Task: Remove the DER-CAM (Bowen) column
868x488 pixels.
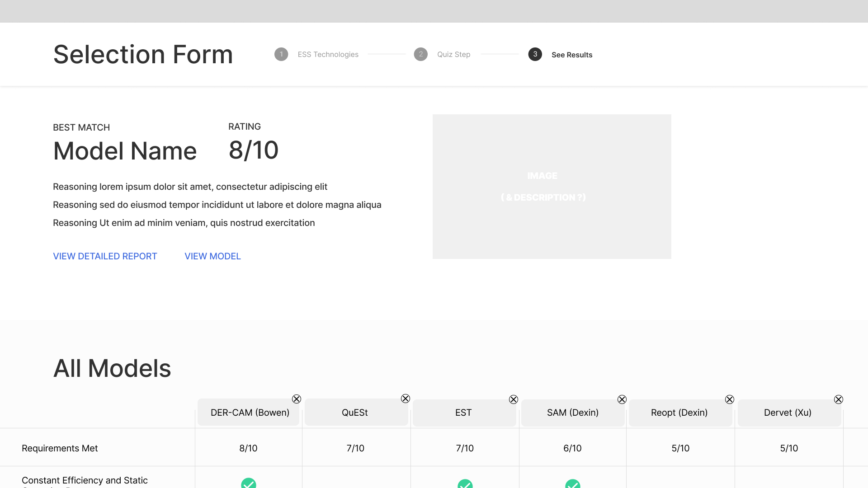Action: (x=297, y=399)
